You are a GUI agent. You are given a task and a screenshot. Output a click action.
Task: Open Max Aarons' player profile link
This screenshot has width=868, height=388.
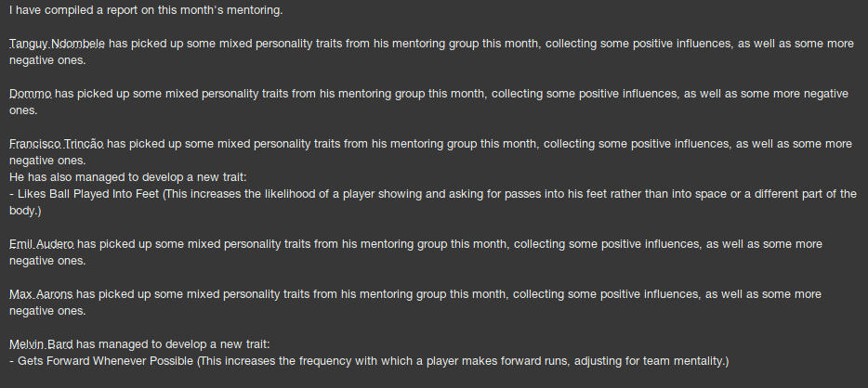(42, 294)
